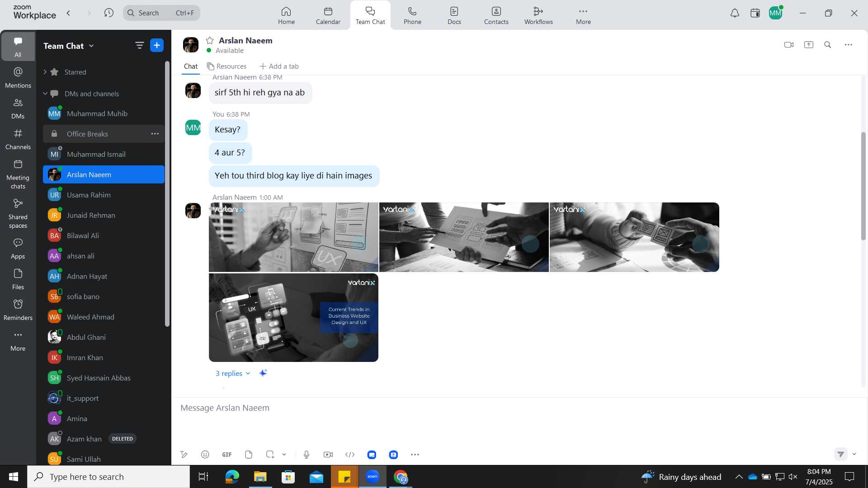Open the More menu in the top navigation
Image resolution: width=868 pixels, height=488 pixels.
(583, 15)
